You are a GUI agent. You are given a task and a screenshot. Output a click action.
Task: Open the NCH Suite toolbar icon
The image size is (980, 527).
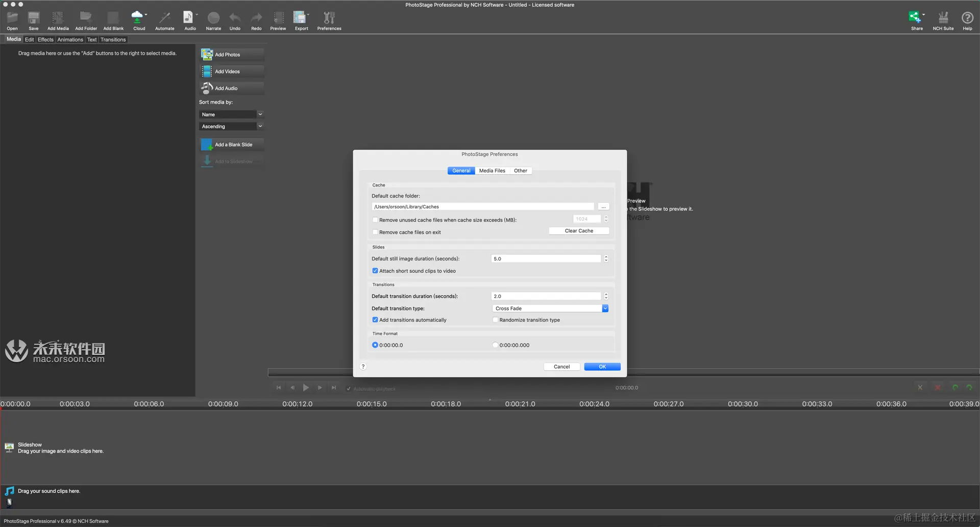943,21
